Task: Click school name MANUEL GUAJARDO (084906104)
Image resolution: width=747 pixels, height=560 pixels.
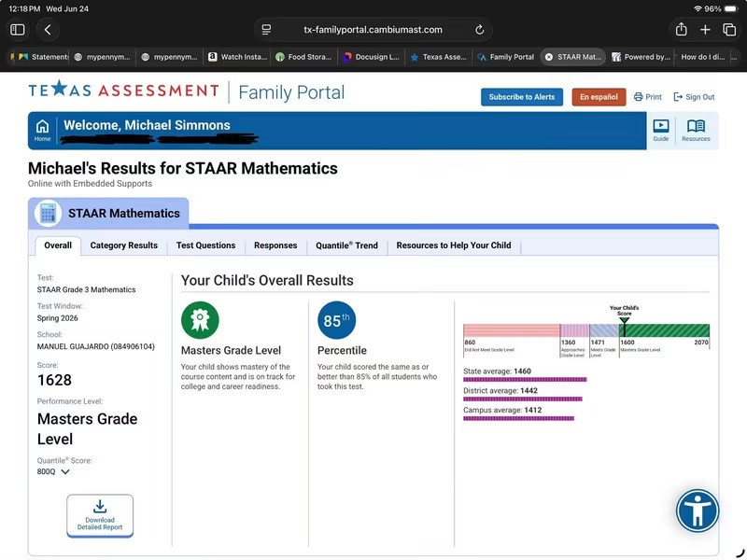Action: coord(96,346)
